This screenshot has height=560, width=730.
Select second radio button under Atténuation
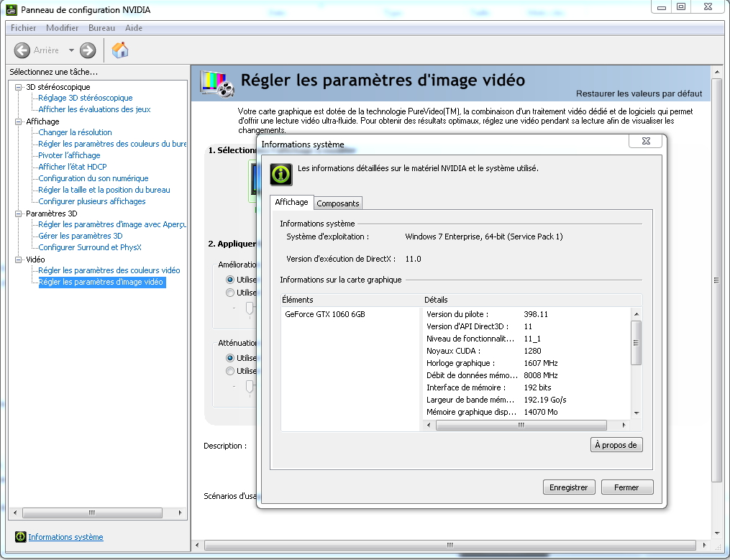coord(230,371)
